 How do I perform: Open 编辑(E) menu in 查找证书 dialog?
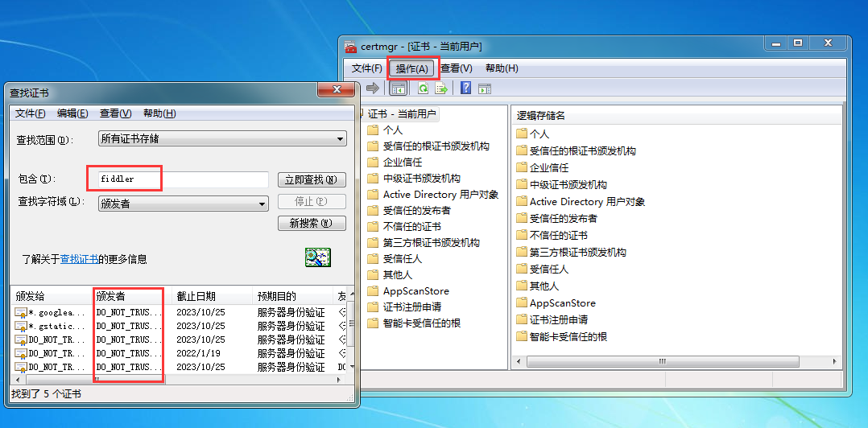point(72,113)
